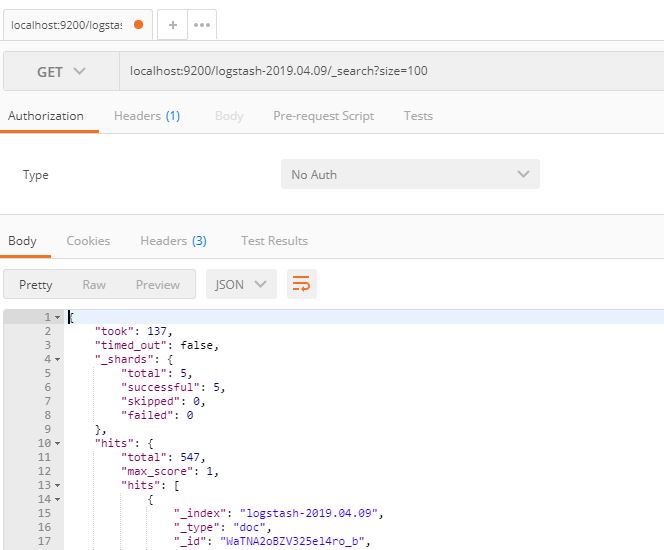Screen dimensions: 664x550
Task: Open the Pre-request Script tab
Action: pyautogui.click(x=324, y=116)
